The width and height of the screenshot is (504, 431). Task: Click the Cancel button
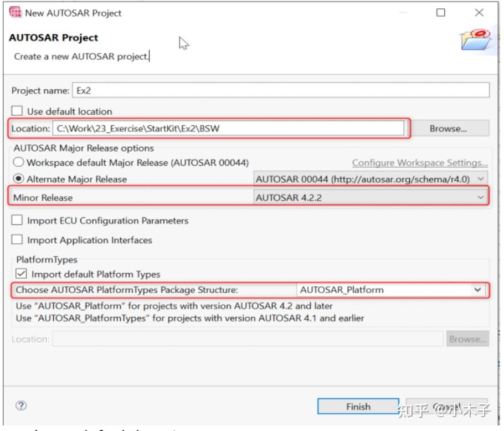pos(446,407)
